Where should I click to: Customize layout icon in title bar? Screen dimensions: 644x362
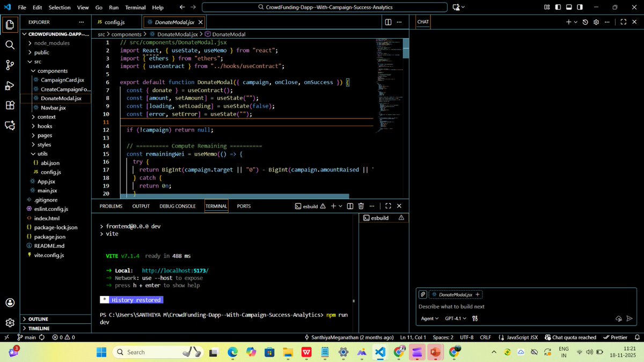click(547, 7)
